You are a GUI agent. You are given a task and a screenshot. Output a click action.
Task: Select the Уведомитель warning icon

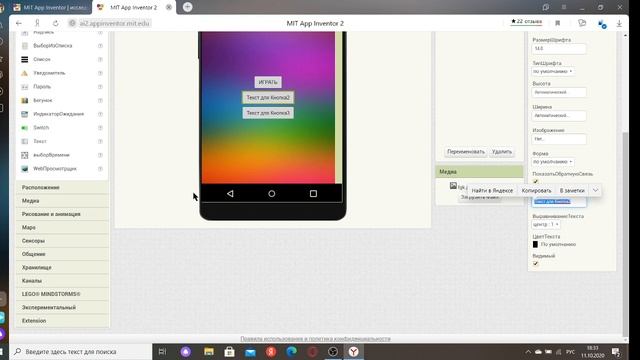pos(25,73)
